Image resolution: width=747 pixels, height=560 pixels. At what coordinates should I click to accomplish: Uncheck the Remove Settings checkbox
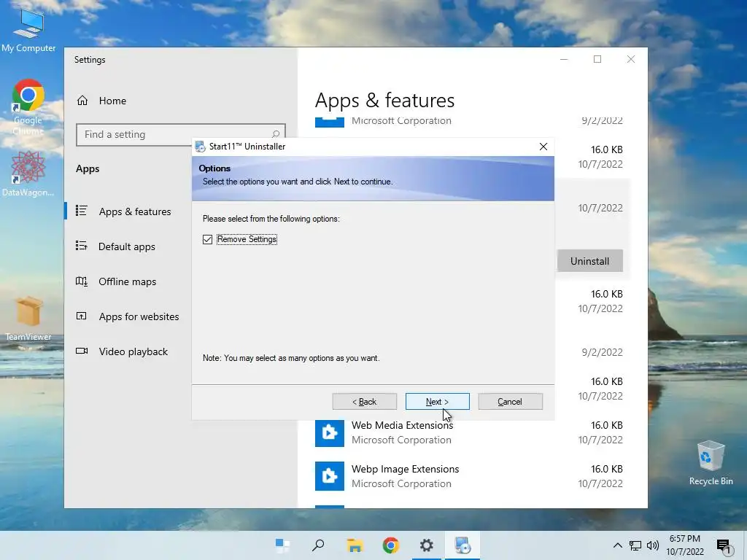click(x=207, y=239)
